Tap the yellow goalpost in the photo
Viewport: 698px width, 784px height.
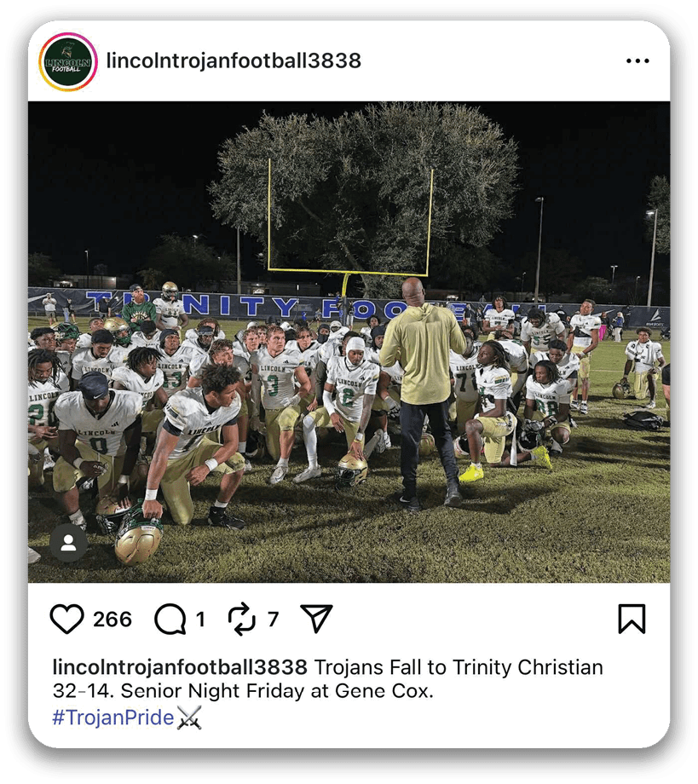350,225
